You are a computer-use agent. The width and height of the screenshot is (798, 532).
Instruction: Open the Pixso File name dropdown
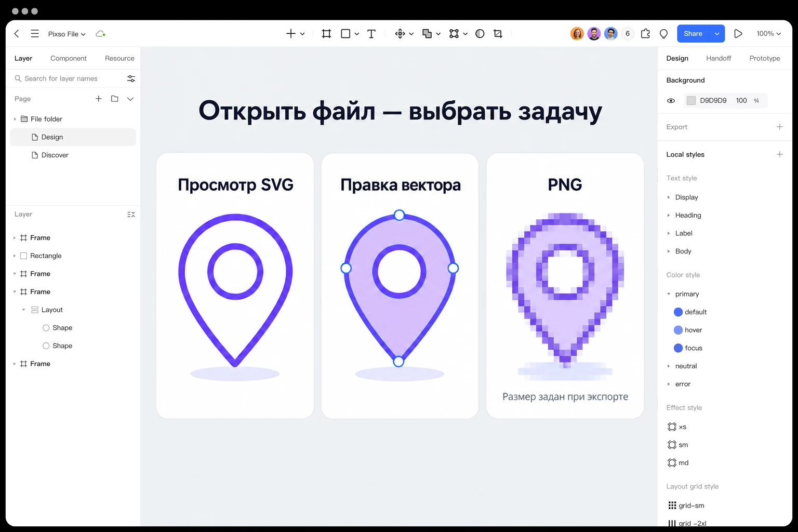(66, 34)
